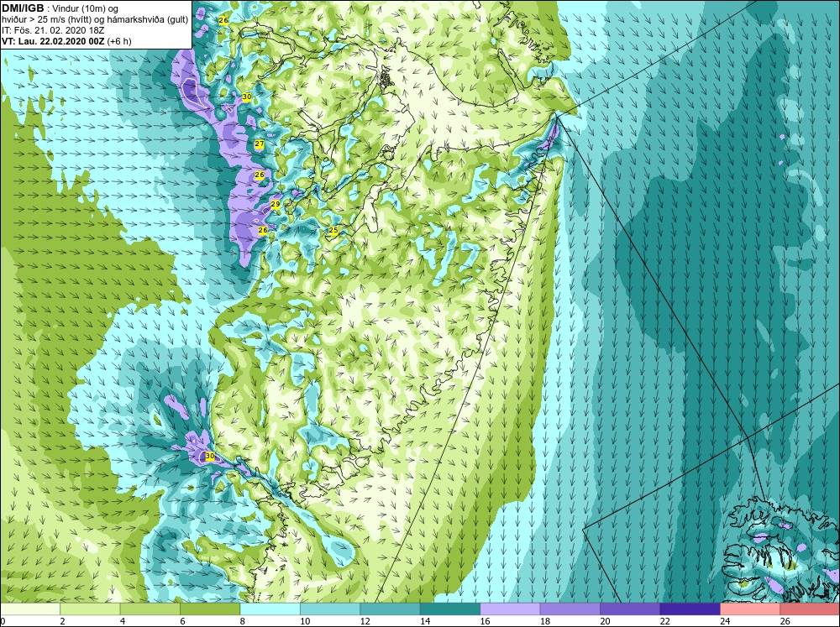Click the legend scale value 2
This screenshot has width=840, height=627.
click(63, 621)
